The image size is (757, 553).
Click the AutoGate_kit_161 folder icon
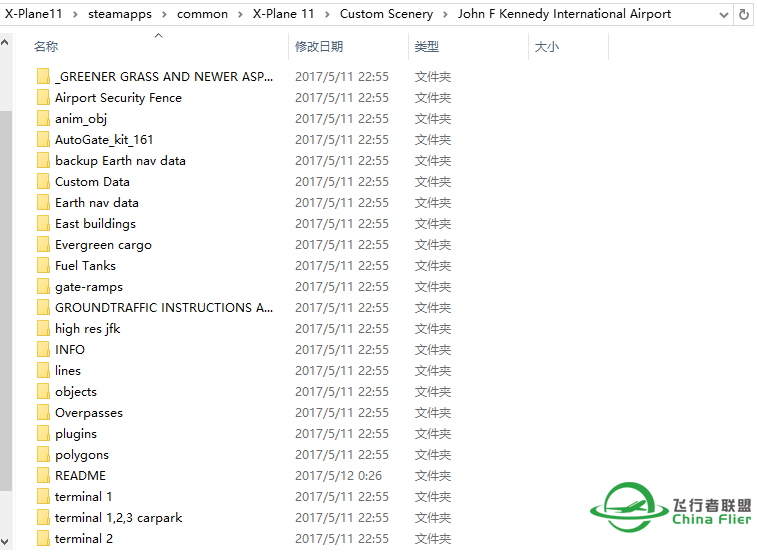(43, 140)
